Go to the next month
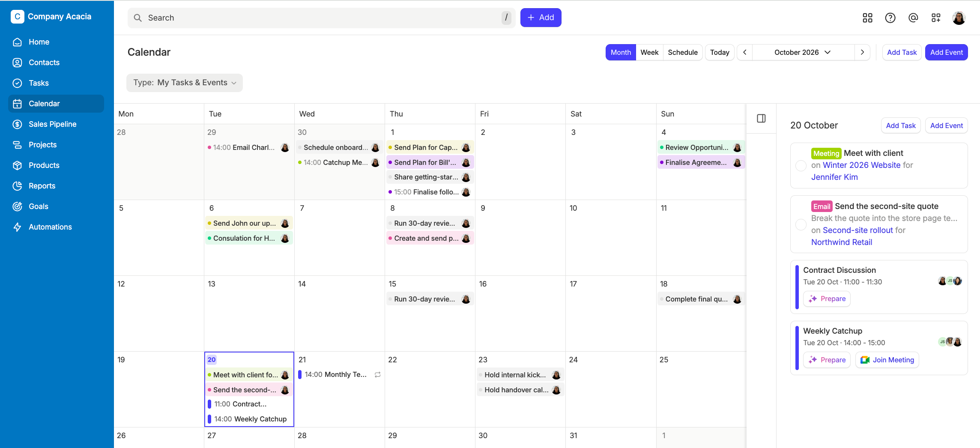980x448 pixels. (x=862, y=52)
